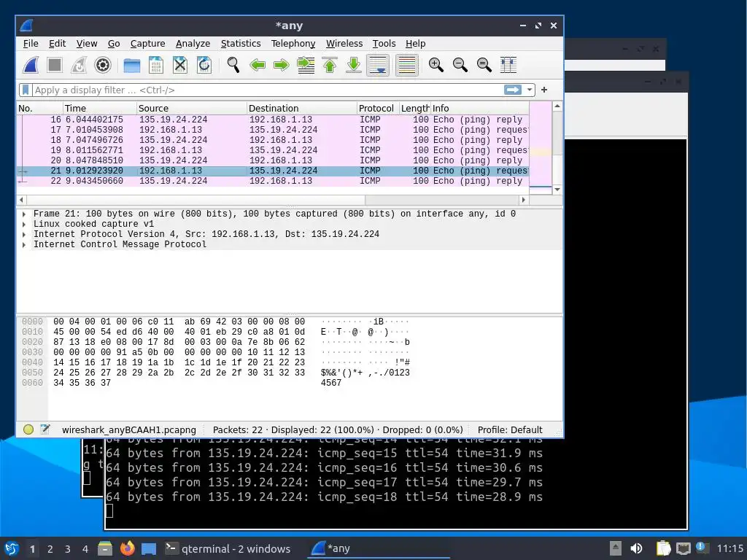Expand Internet Control Message Protocol details

click(x=24, y=245)
